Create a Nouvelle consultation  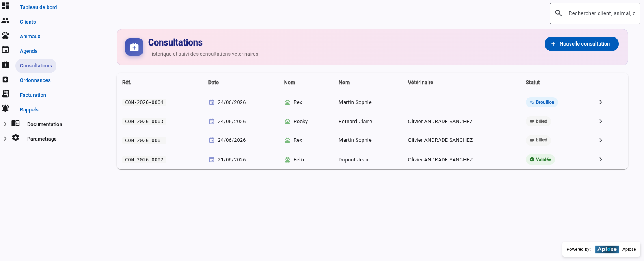[581, 44]
